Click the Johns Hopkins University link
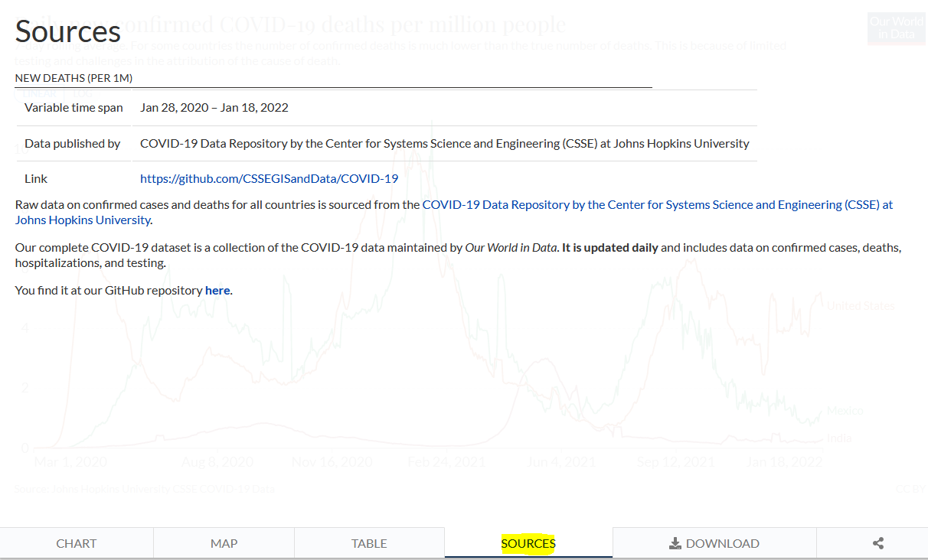The width and height of the screenshot is (928, 560). pos(83,220)
